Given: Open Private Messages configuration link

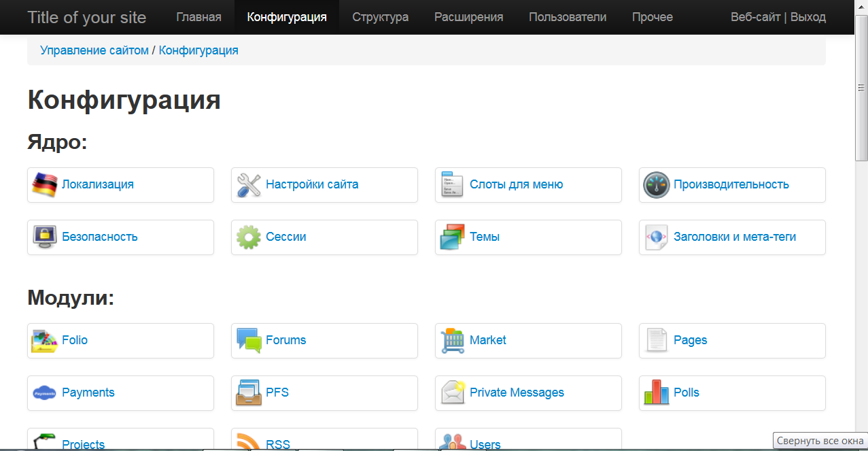Looking at the screenshot, I should click(x=517, y=392).
